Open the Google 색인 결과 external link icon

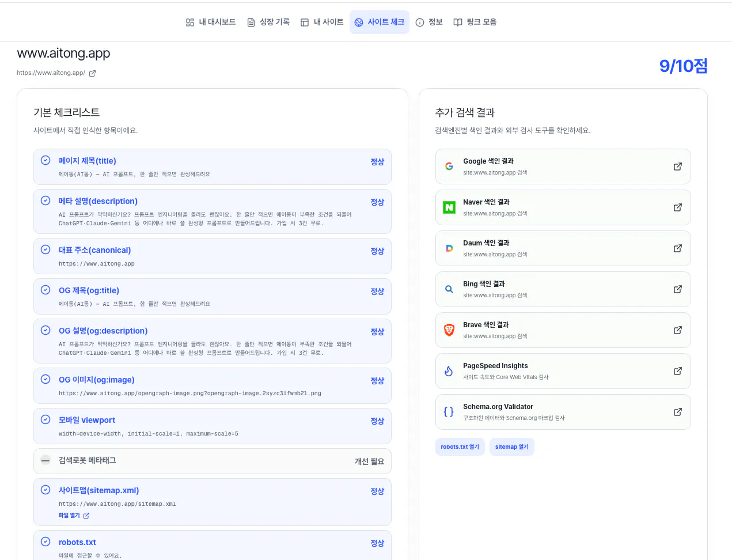678,167
